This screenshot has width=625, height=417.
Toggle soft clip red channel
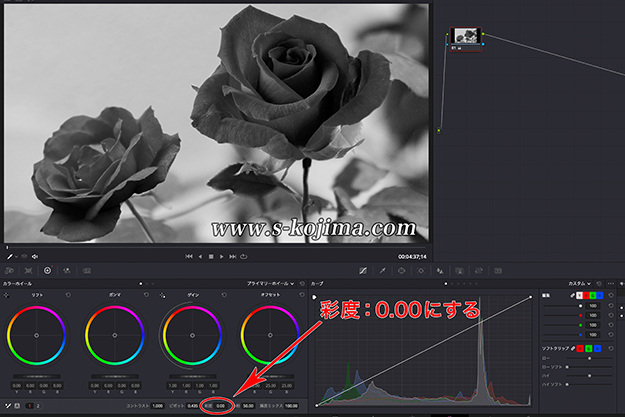click(580, 348)
